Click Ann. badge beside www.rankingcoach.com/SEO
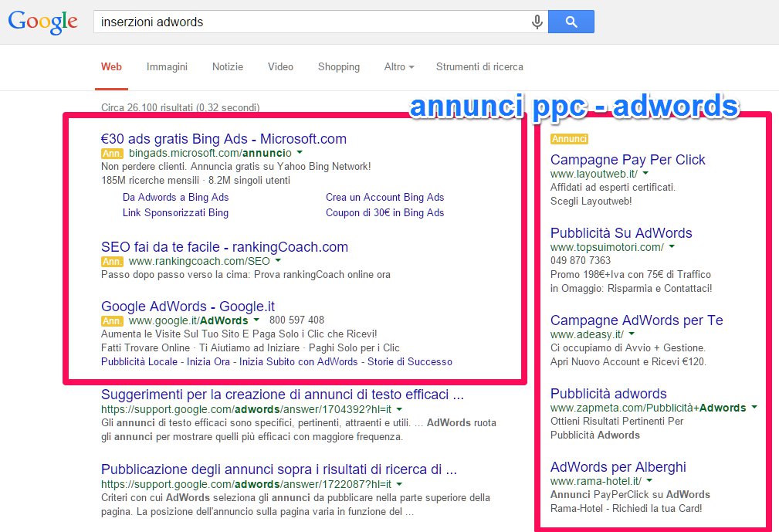Screen dimensions: 779x532 click(x=112, y=261)
